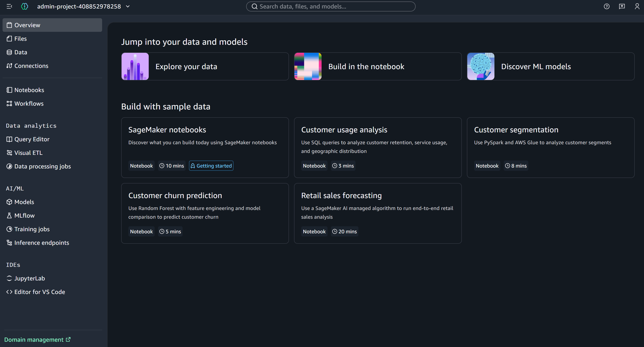Click the JupyterLab icon
This screenshot has height=347, width=644.
(x=9, y=278)
